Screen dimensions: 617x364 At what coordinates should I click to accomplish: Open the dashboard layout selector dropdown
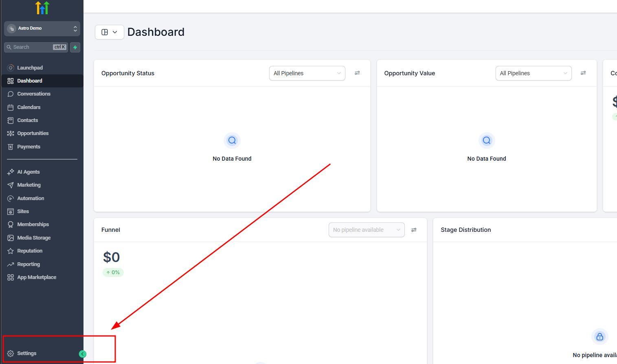click(109, 32)
